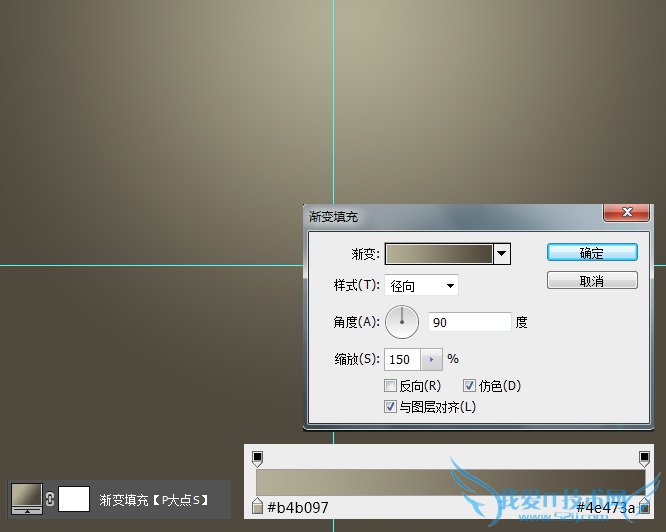Toggle the 与图层对齐(L) checkbox
This screenshot has height=532, width=666.
[x=390, y=407]
